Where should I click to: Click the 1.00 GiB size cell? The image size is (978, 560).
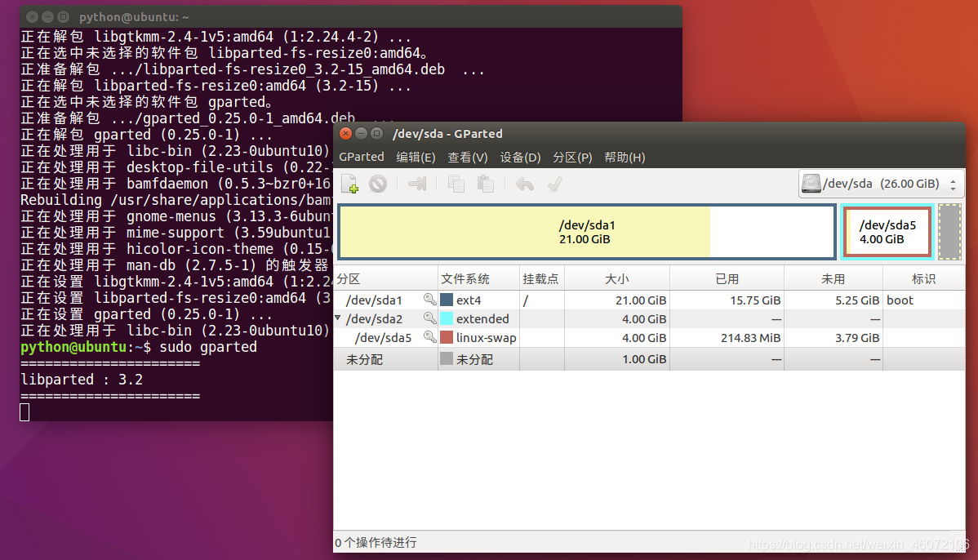pos(644,358)
